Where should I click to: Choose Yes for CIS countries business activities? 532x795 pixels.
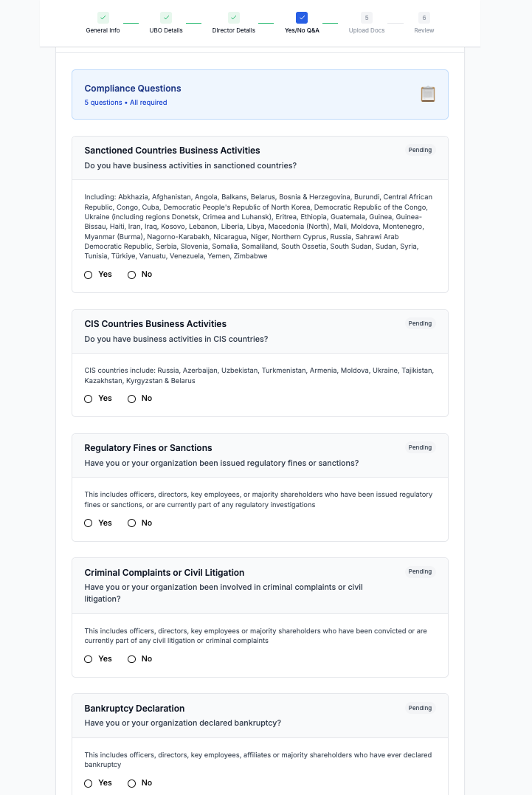[88, 399]
